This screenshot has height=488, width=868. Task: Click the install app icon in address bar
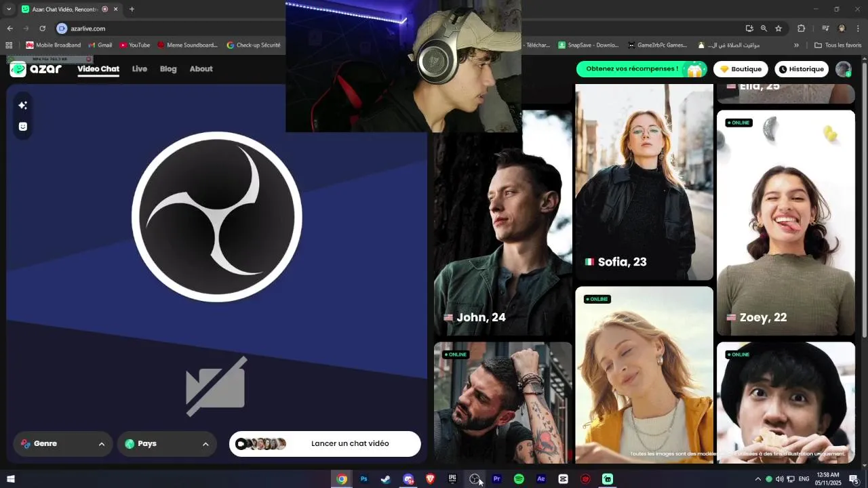click(x=749, y=28)
